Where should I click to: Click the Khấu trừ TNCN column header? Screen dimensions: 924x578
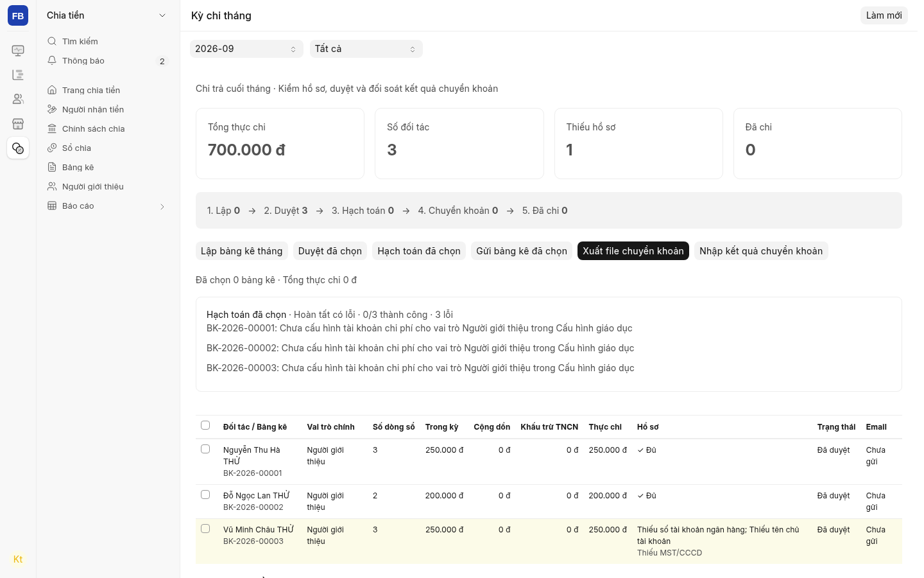coord(549,427)
